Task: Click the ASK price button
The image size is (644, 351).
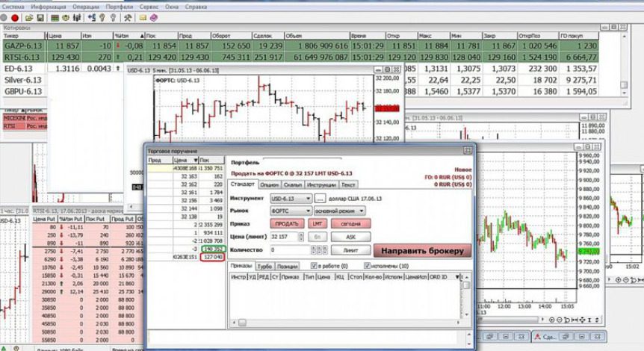Action: [350, 237]
